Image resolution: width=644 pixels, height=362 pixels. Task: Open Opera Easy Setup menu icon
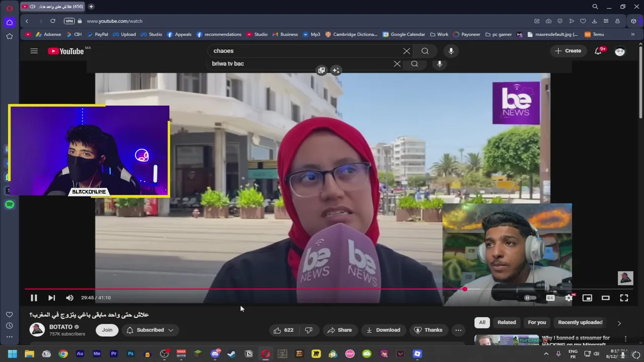[606, 21]
